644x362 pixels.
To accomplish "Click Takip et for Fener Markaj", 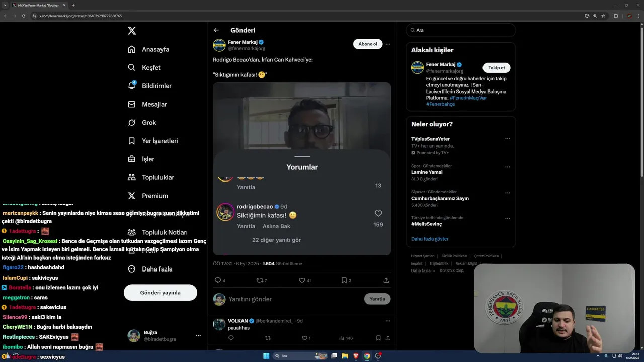I will (x=497, y=68).
